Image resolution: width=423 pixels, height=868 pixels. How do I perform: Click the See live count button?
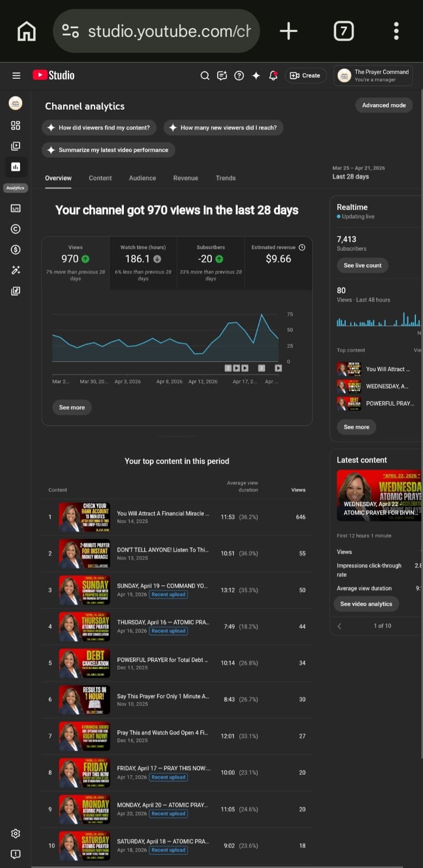point(362,265)
